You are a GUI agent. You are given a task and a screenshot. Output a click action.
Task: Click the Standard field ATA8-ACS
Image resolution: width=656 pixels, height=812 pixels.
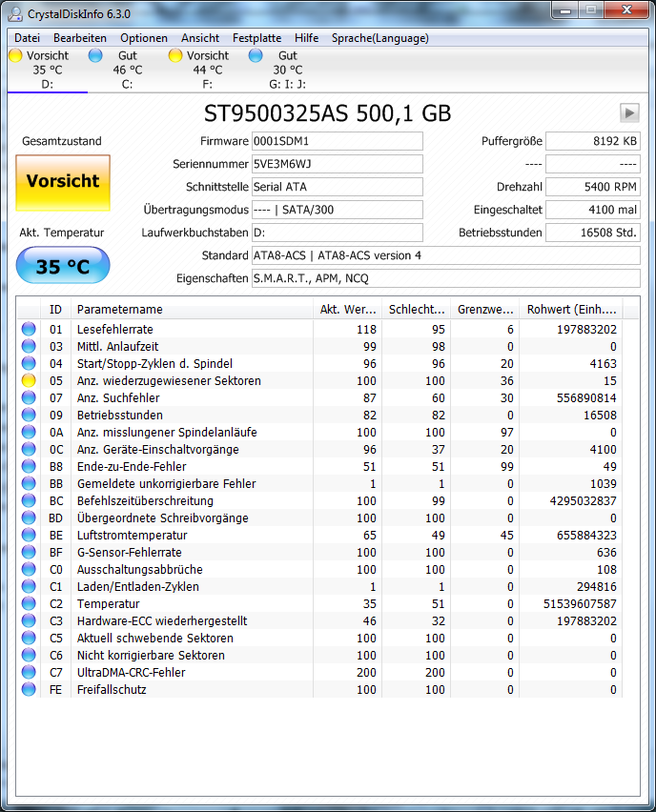point(445,255)
